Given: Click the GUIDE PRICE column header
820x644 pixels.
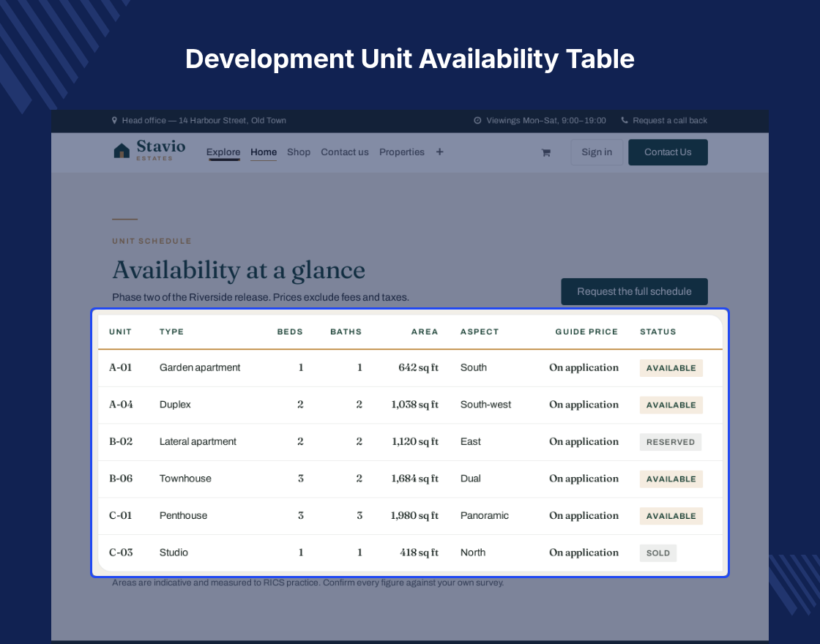Looking at the screenshot, I should pos(586,332).
